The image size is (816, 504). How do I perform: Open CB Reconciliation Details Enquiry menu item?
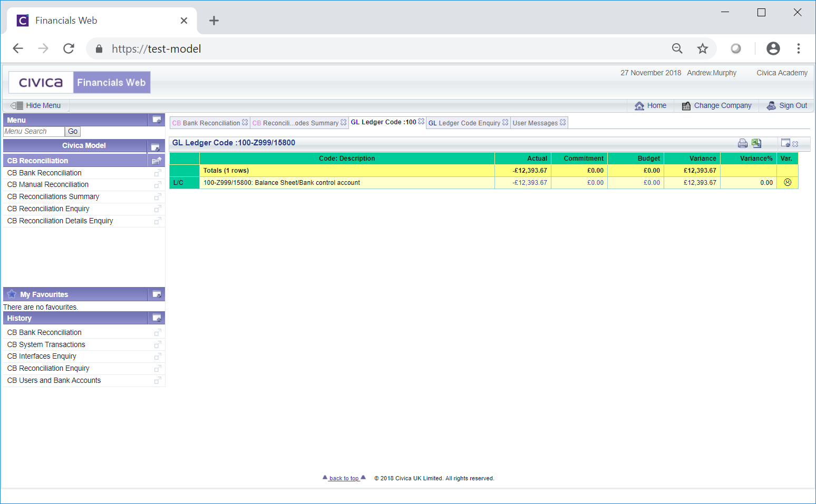(60, 221)
